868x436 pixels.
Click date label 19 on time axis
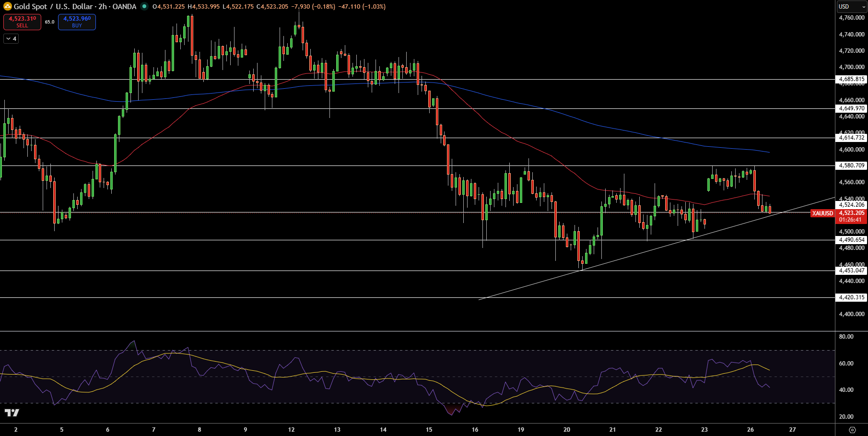coord(521,430)
